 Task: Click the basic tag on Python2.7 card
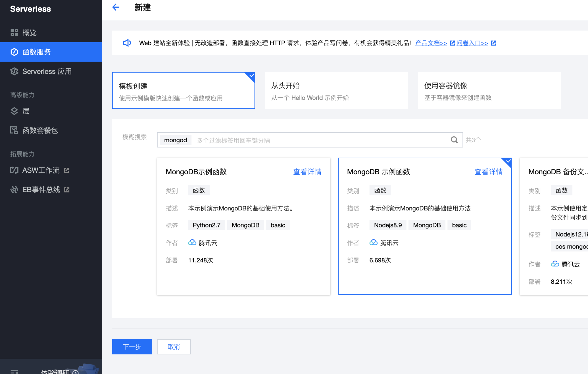point(278,225)
